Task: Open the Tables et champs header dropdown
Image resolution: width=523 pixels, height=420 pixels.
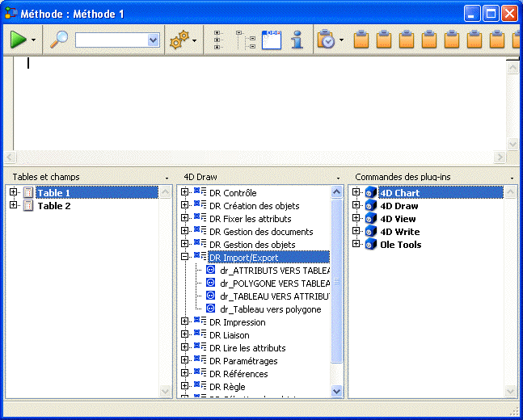Action: pos(166,177)
